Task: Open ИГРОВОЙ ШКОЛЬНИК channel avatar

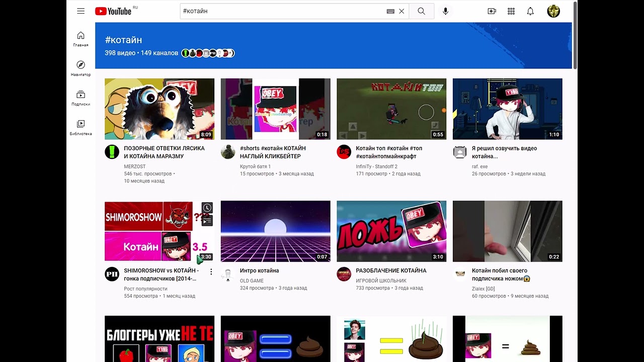Action: 344,274
